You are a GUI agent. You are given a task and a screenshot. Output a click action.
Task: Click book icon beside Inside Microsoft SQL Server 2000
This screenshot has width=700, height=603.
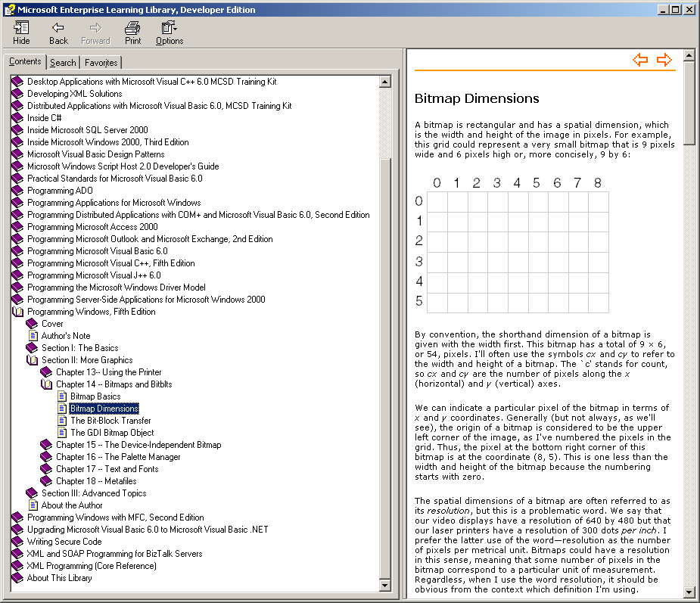point(17,130)
